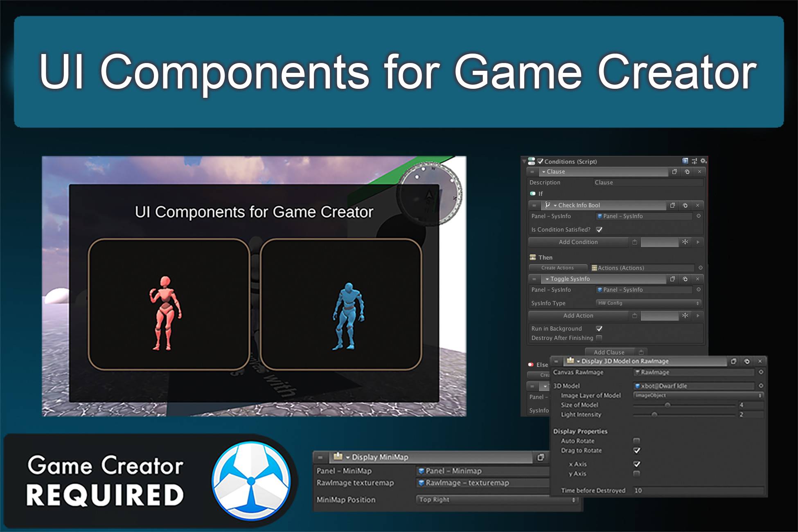Copy the Display MiniMap action
Screen dimensions: 798x532
541,458
